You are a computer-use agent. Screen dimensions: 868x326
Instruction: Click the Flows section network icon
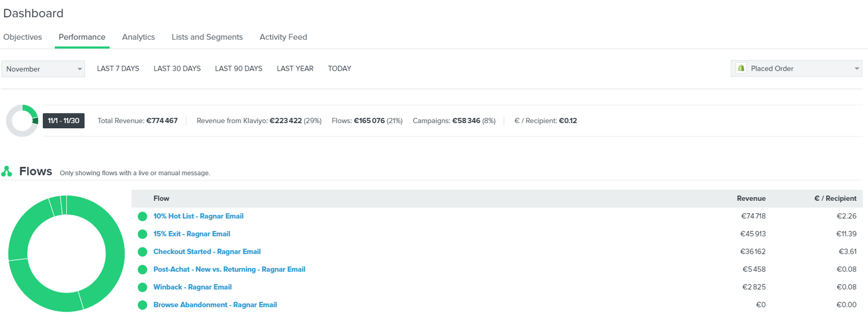tap(7, 172)
